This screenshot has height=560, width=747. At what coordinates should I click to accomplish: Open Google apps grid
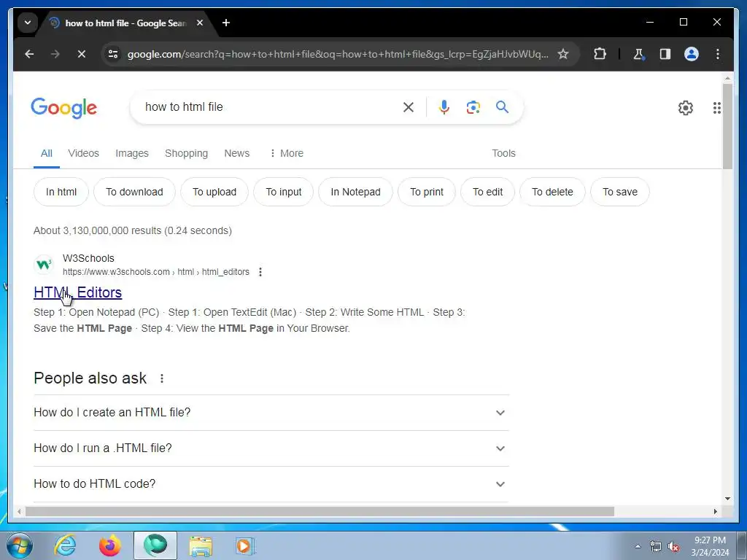click(x=716, y=108)
